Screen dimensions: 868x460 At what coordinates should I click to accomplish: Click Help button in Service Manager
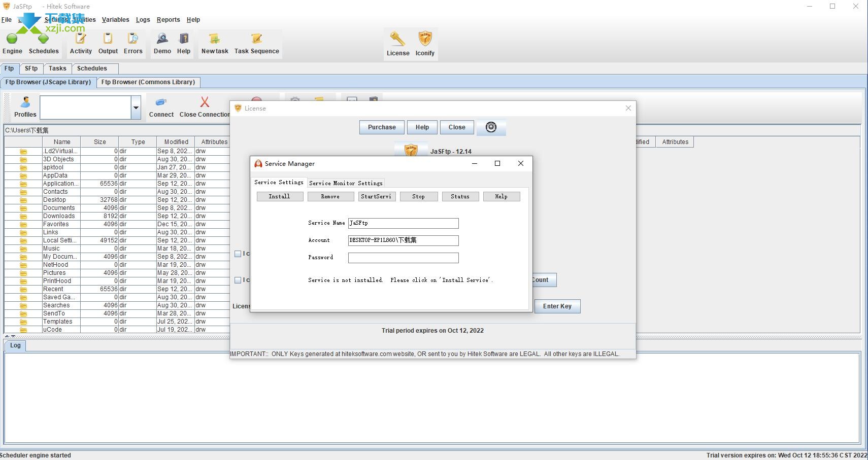[502, 196]
